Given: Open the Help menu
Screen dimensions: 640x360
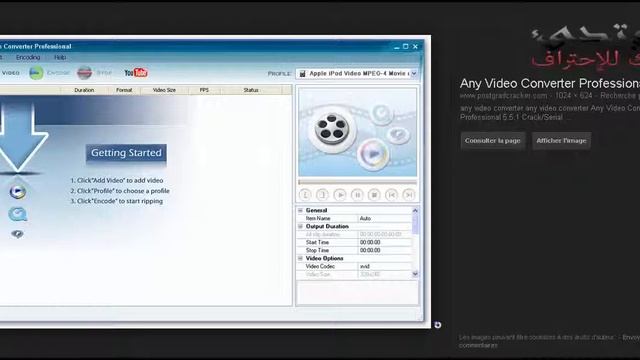Looking at the screenshot, I should coord(60,58).
